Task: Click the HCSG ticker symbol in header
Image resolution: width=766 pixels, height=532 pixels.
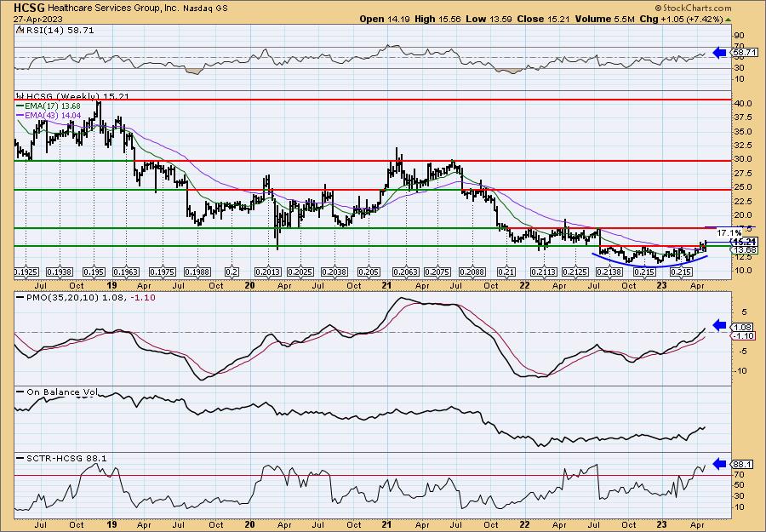Action: coord(29,8)
